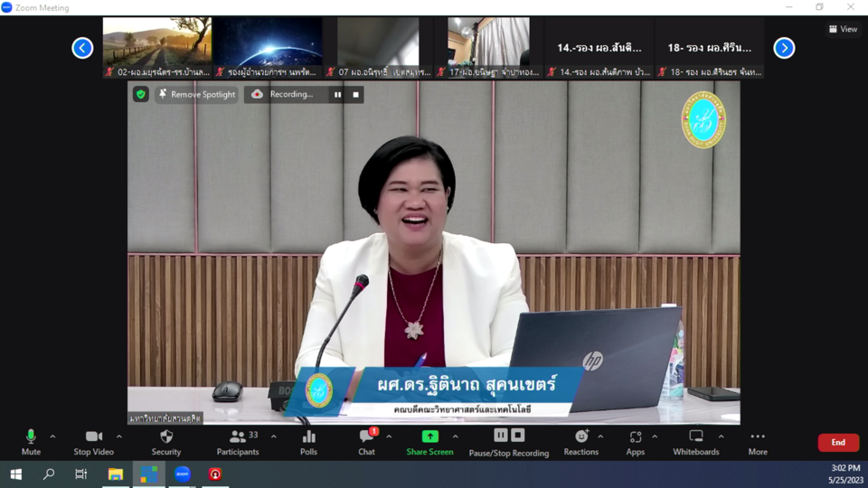The image size is (868, 488).
Task: Switch to Zoom app on taskbar
Action: (x=182, y=474)
